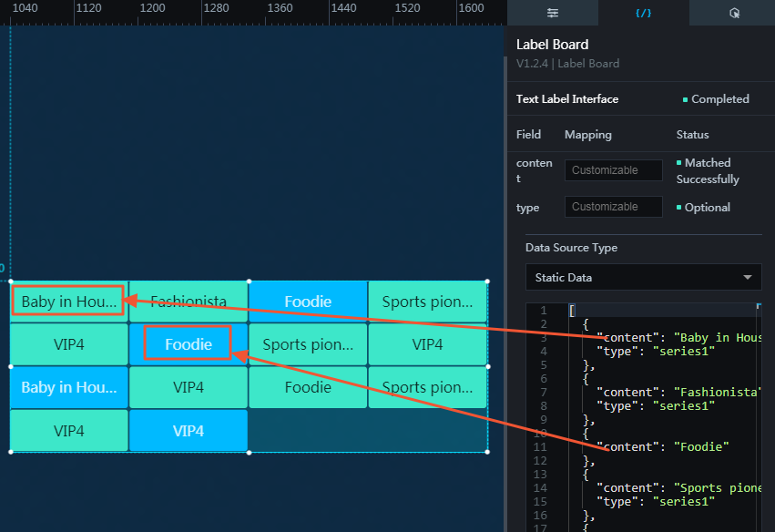Open the Static Data source type dropdown
Screen dimensions: 775x532
pyautogui.click(x=644, y=277)
